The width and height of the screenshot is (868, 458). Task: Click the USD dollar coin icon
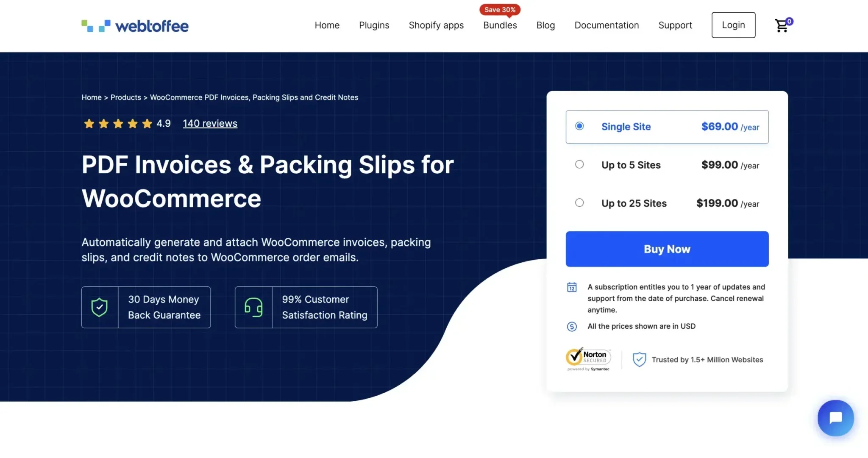(x=572, y=327)
